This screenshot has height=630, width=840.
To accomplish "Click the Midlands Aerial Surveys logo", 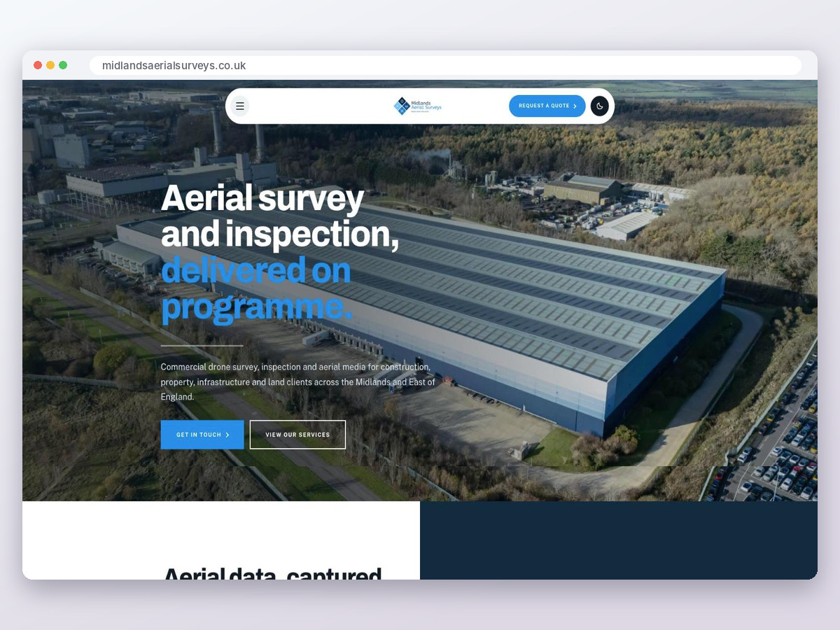I will pyautogui.click(x=418, y=106).
